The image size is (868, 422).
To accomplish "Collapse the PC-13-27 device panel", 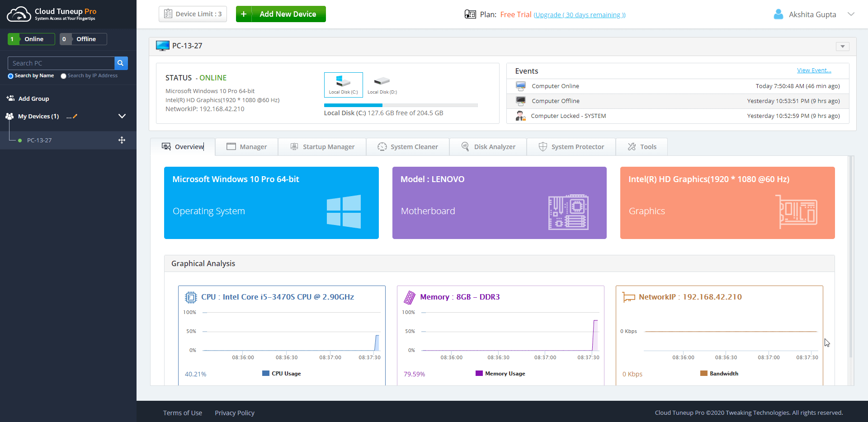I will 843,47.
